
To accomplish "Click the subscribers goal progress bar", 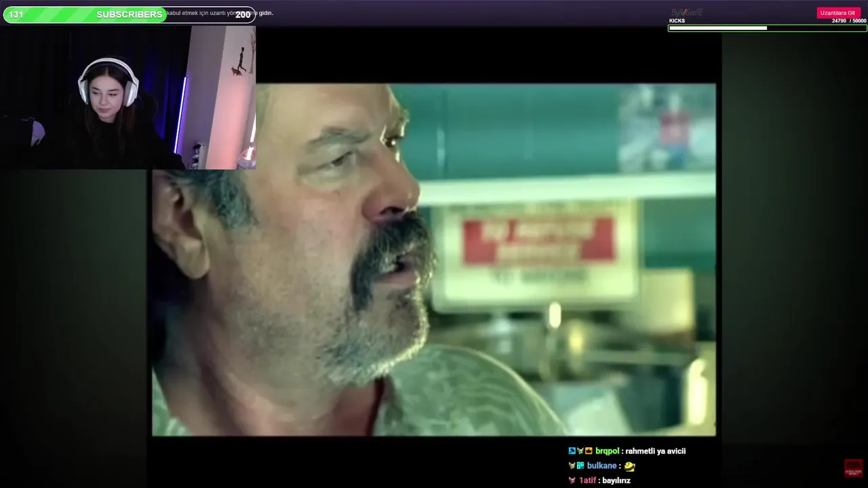I will coord(130,14).
